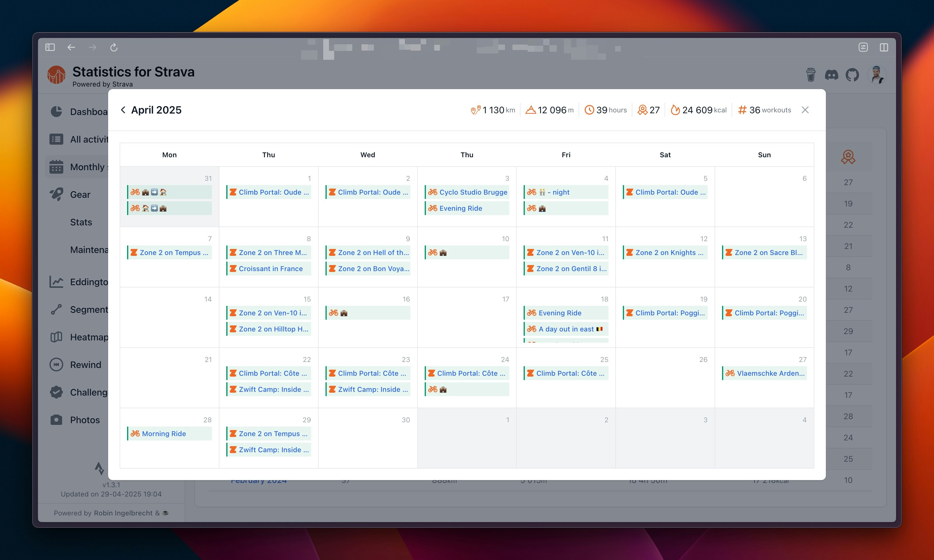Screen dimensions: 934x560
Task: Open the Discord icon link
Action: (831, 75)
